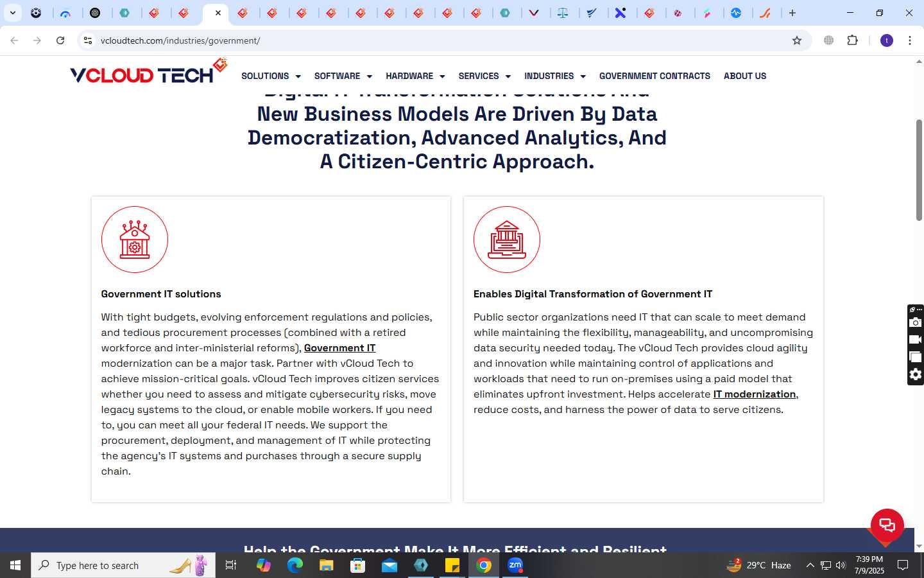Follow the Government IT link

point(339,348)
